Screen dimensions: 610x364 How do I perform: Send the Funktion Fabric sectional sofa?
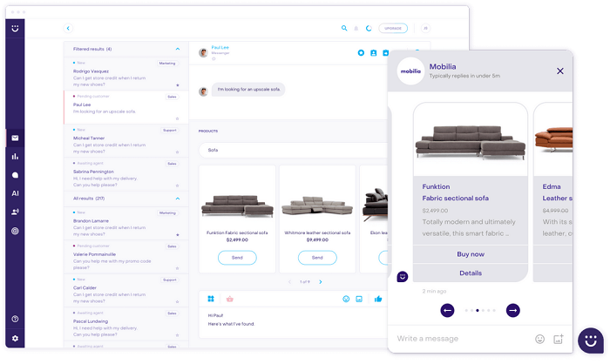click(x=237, y=258)
